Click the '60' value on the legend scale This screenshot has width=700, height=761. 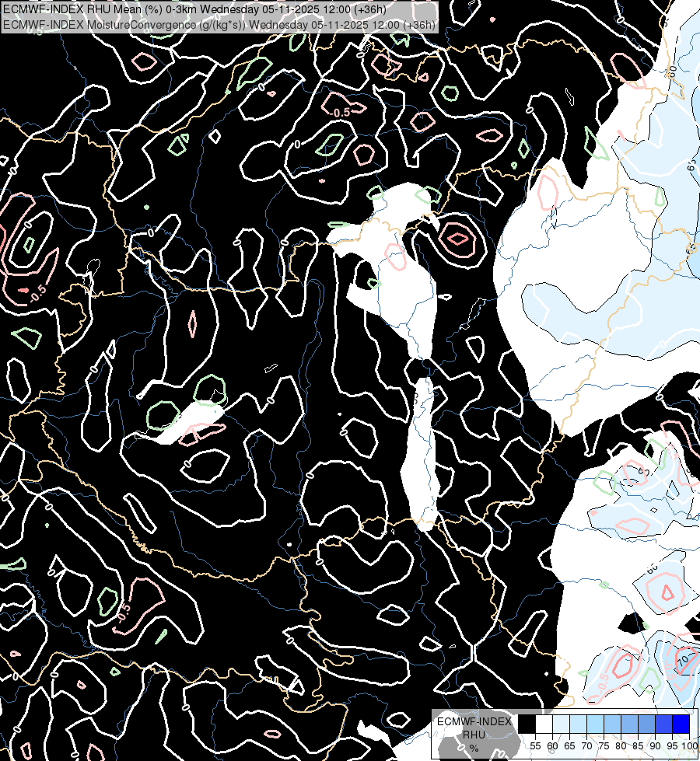coord(552,746)
